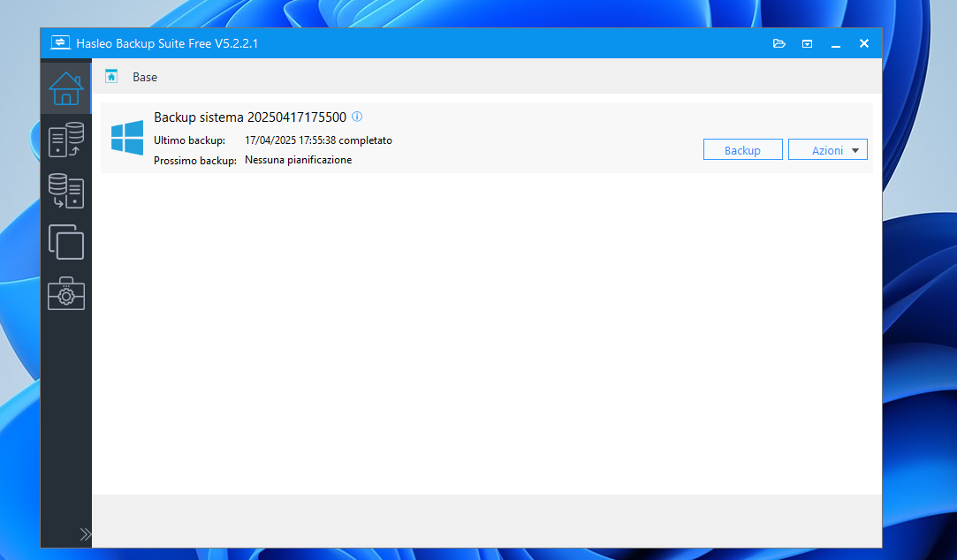Open the title bar menu dropdown icon

pos(807,44)
